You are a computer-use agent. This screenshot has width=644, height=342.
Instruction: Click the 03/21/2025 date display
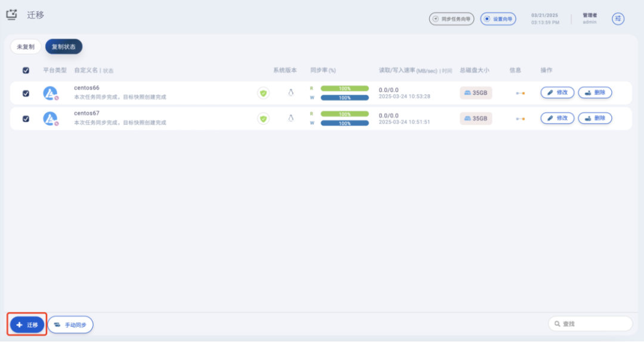(x=544, y=15)
